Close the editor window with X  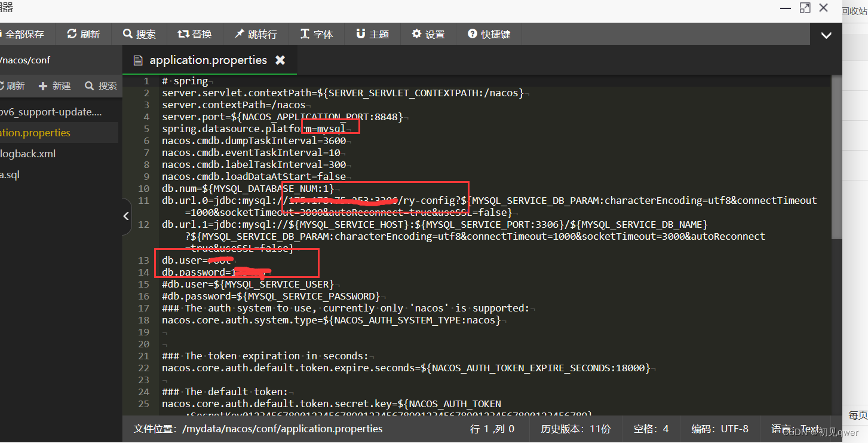[824, 8]
